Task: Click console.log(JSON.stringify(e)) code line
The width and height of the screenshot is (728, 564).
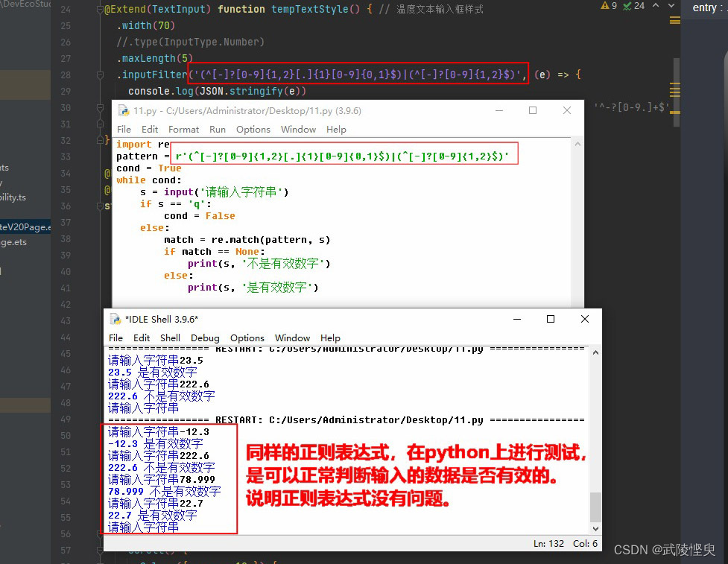Action: [x=218, y=91]
